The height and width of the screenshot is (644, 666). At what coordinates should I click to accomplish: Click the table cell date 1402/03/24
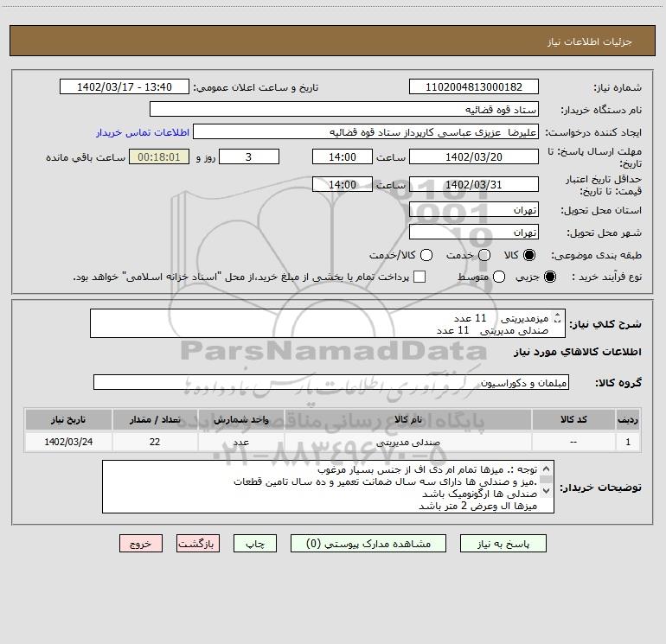coord(68,442)
